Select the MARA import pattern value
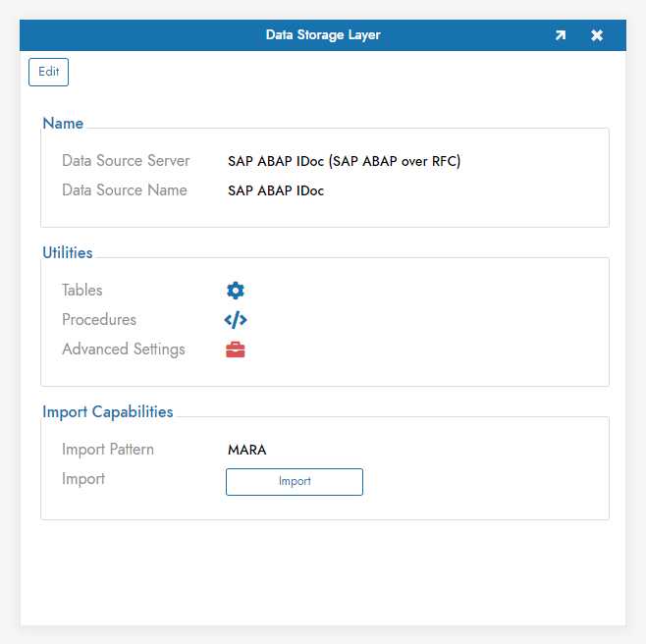 (x=247, y=450)
